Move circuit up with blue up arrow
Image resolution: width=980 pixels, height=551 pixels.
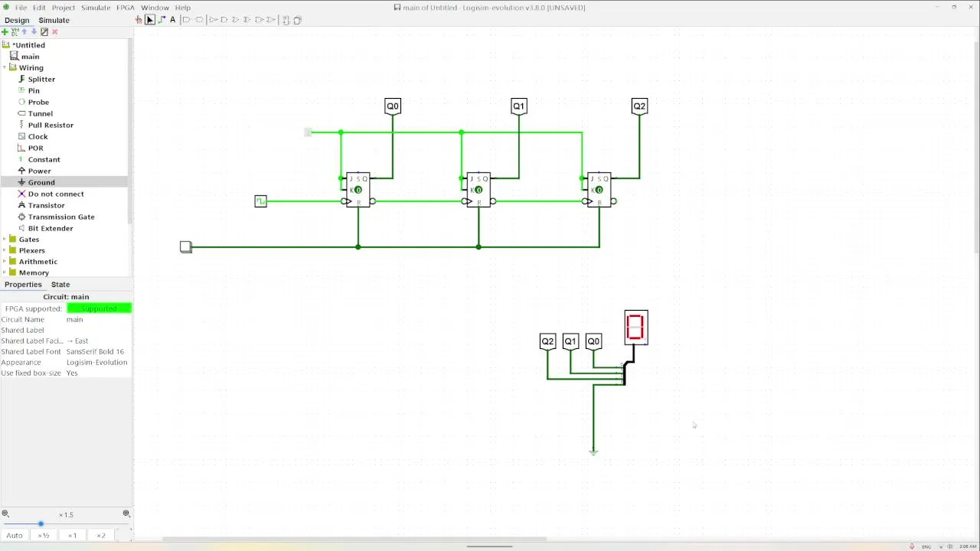click(x=24, y=31)
